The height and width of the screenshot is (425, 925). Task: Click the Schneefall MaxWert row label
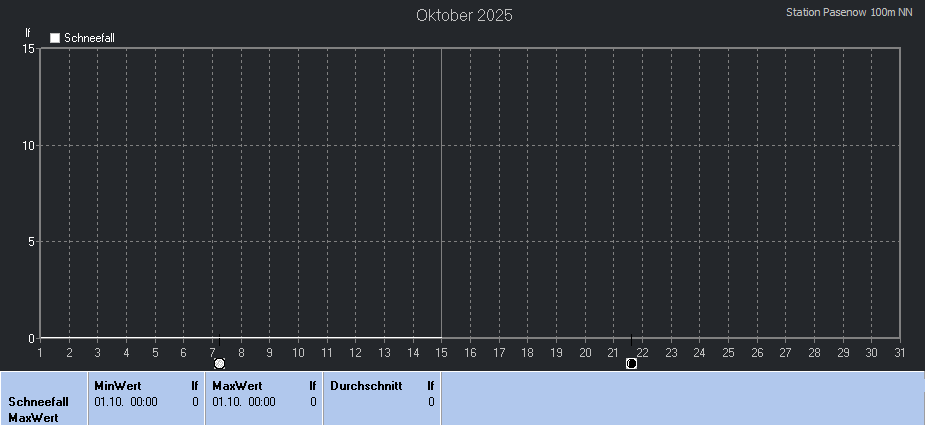pyautogui.click(x=38, y=409)
